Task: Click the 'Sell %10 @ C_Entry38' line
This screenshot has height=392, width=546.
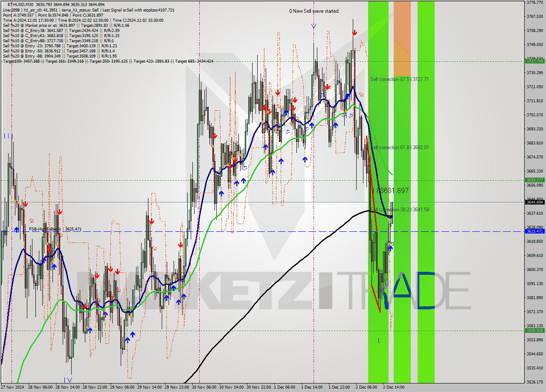Action: click(x=61, y=30)
